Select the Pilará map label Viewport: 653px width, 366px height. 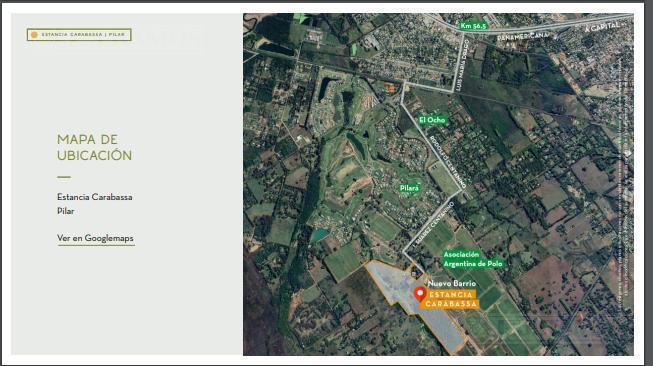click(x=409, y=188)
